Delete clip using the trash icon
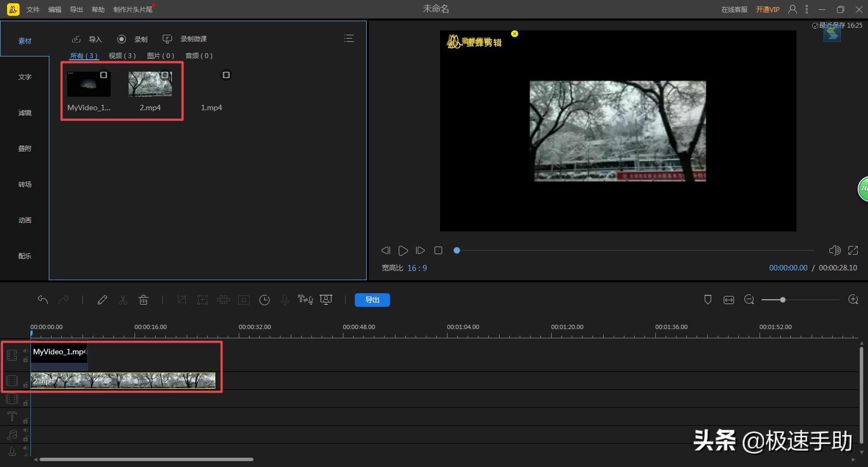 click(143, 300)
